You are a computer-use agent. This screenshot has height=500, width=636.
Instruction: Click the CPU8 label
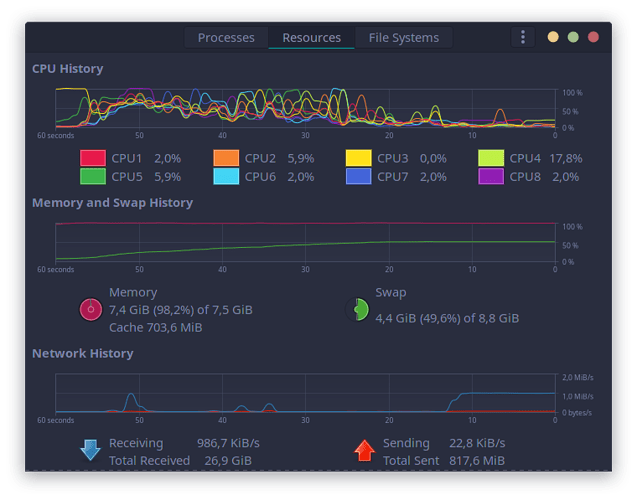525,177
